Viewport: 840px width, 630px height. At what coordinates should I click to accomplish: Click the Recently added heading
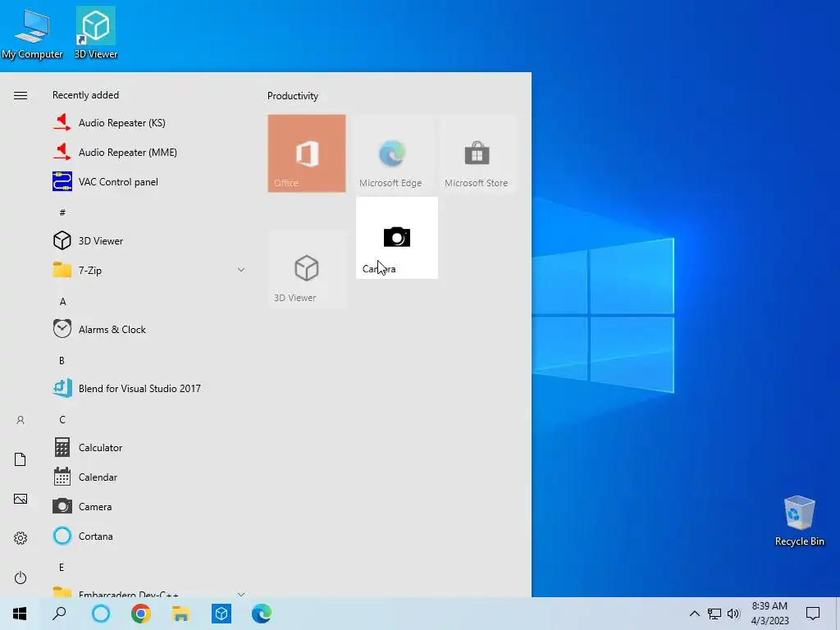[x=85, y=95]
